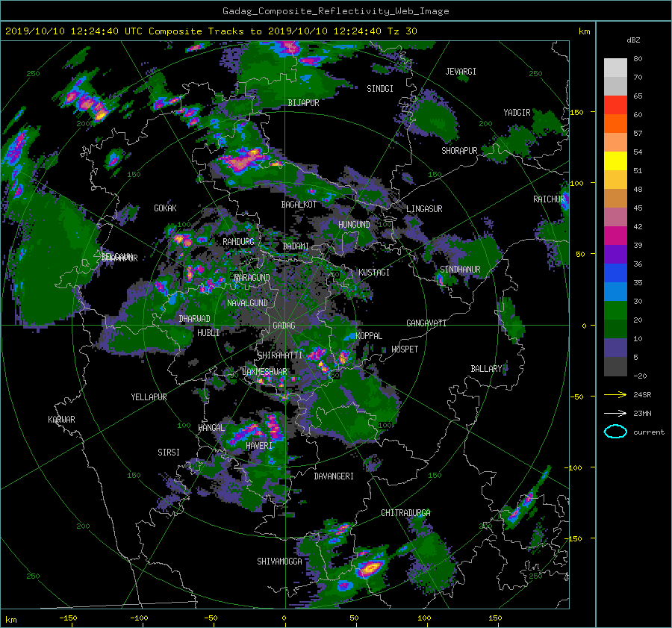Screen dimensions: 672x628
Task: Click the storm cell north of Bagalkot
Action: click(242, 161)
